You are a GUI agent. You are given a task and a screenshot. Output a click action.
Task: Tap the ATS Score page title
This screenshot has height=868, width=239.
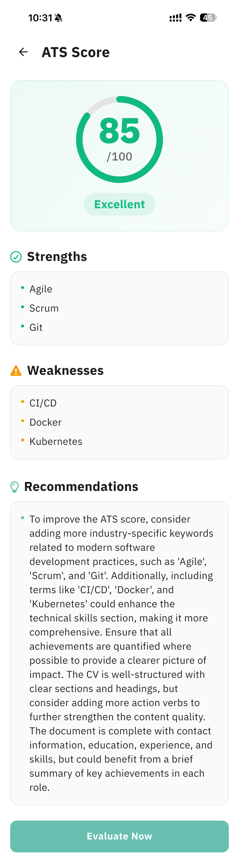76,52
